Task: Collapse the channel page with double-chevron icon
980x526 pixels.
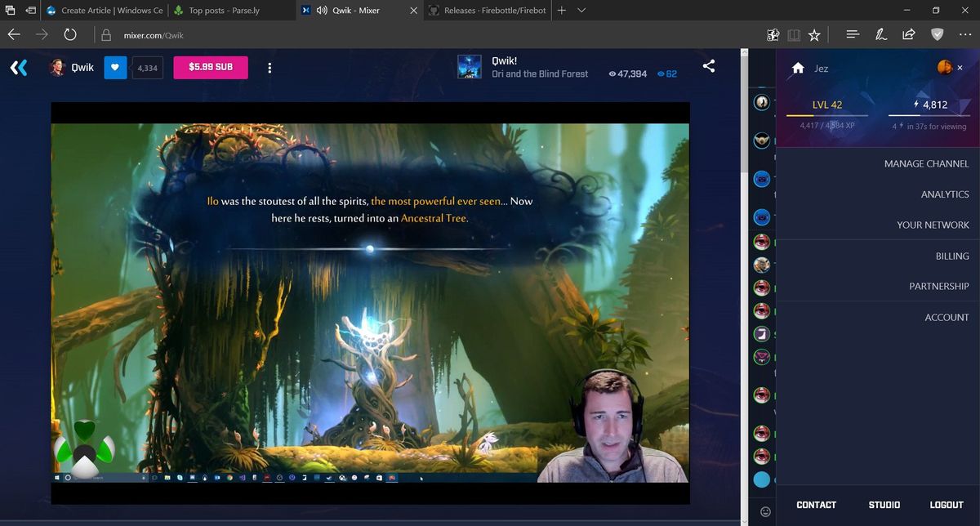Action: point(18,67)
